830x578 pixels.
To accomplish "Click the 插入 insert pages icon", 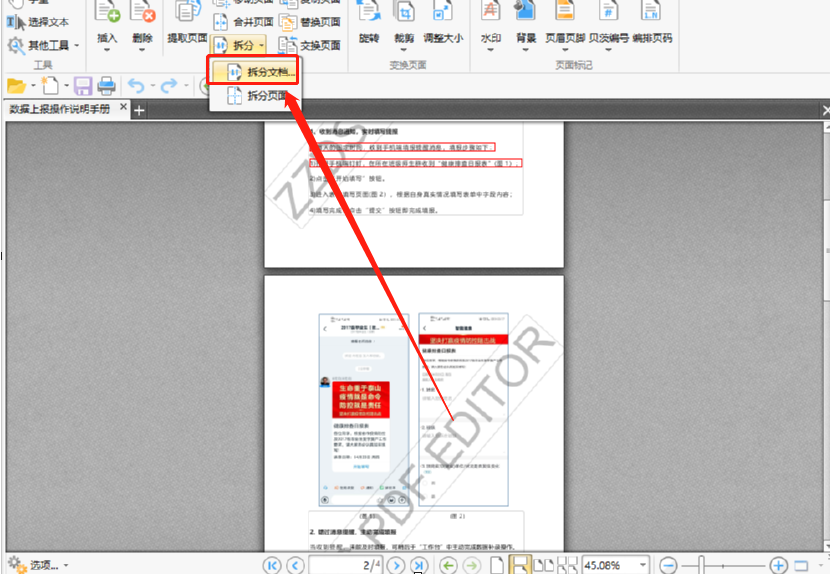I will pyautogui.click(x=107, y=13).
